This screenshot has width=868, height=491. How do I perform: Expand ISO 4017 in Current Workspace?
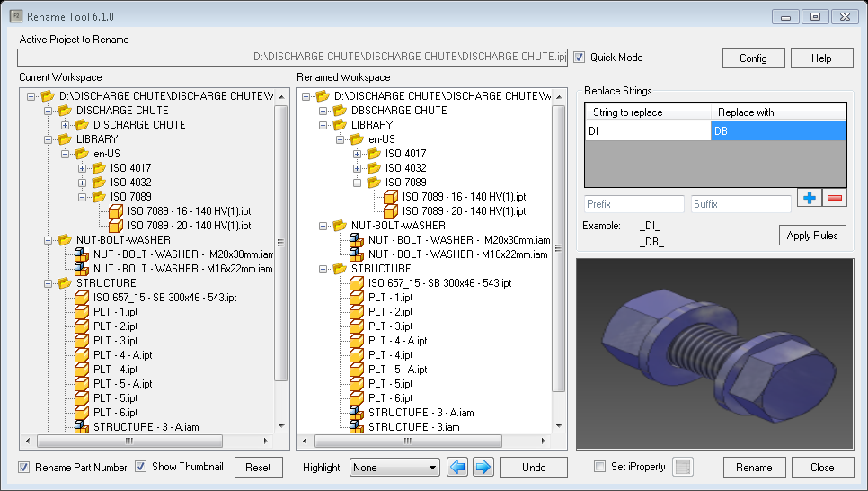tap(83, 168)
